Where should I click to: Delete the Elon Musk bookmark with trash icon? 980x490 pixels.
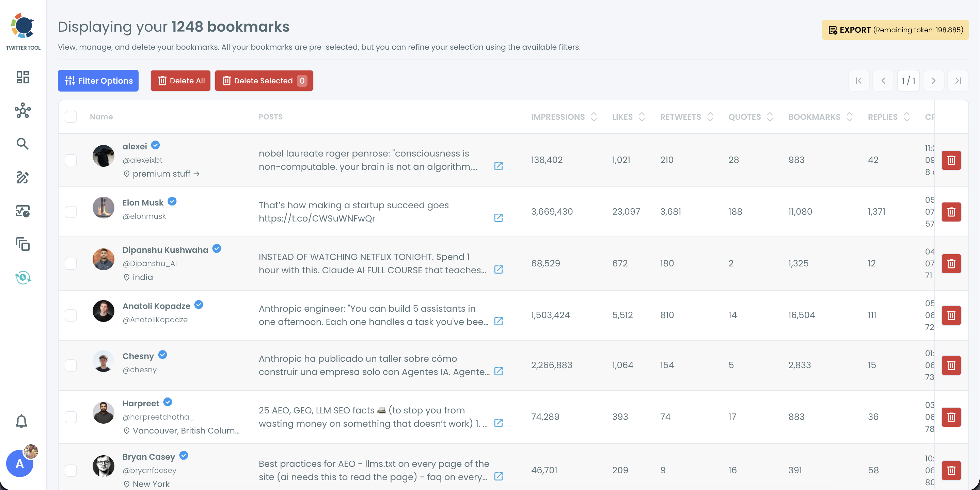[x=951, y=212]
